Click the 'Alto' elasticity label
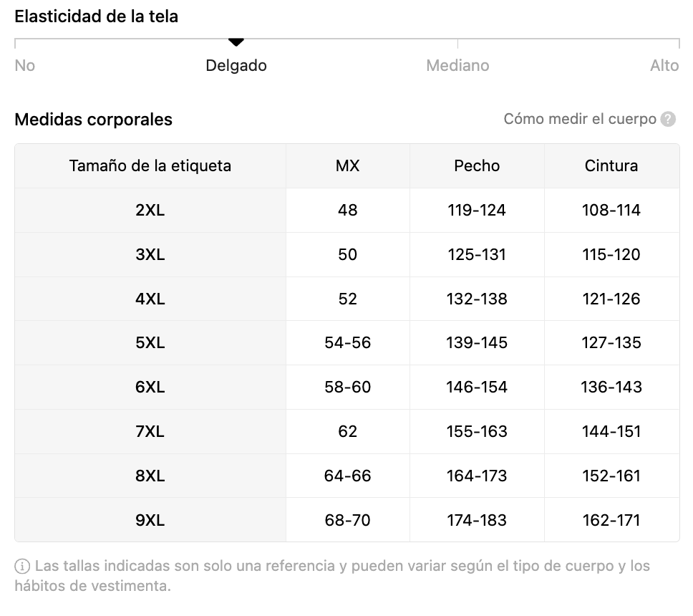 (x=664, y=66)
